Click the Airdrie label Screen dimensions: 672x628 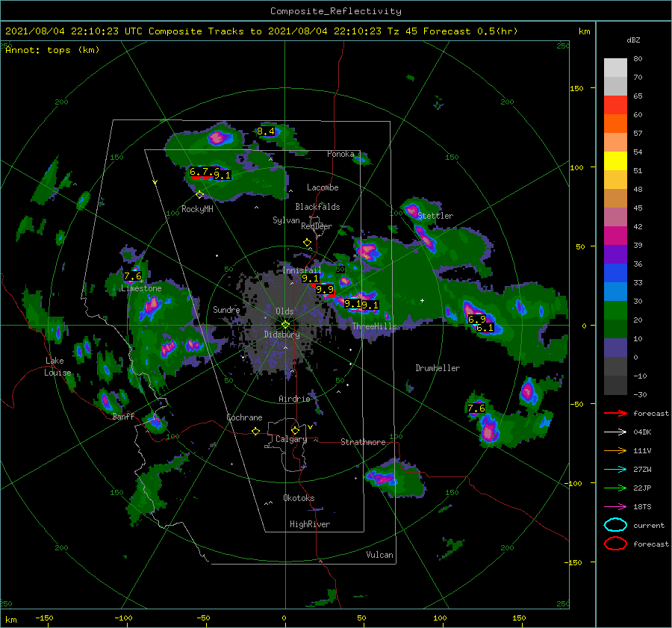[x=294, y=399]
